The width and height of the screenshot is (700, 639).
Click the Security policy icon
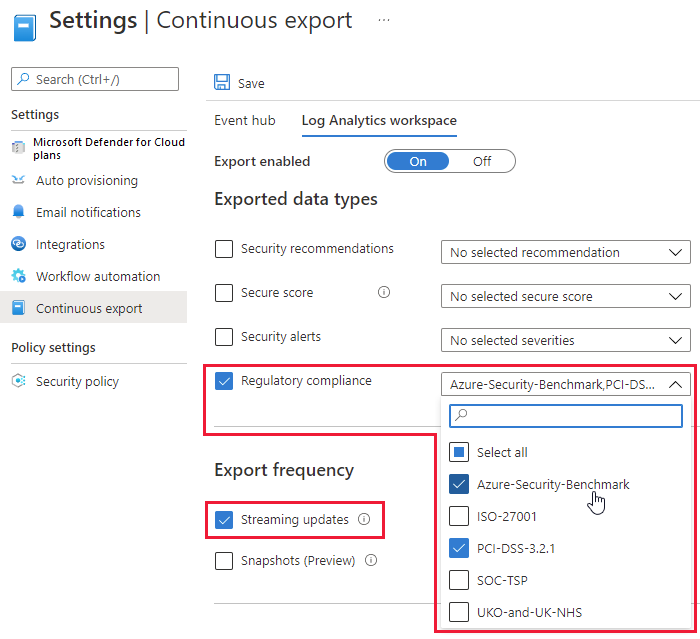tap(18, 382)
